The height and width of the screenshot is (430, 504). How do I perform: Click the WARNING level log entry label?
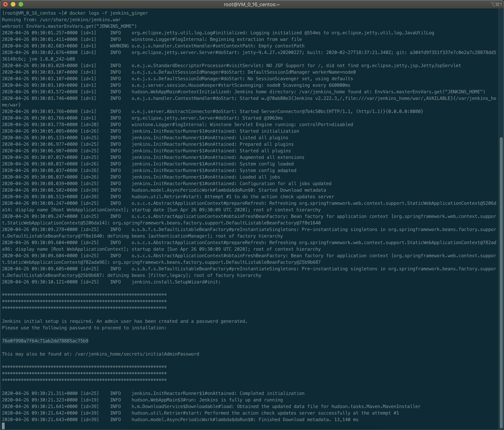coord(119,46)
